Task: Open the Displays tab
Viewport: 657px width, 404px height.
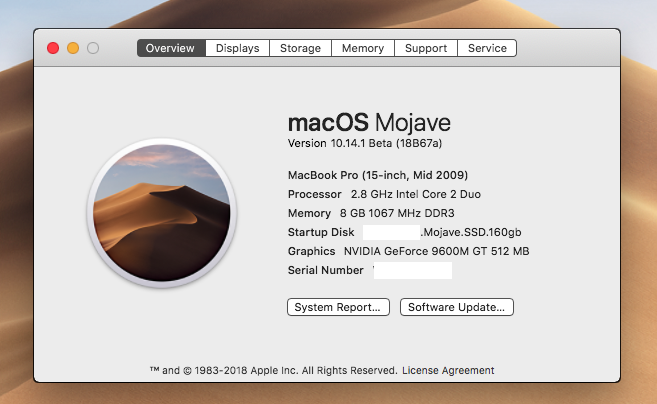Action: [237, 48]
